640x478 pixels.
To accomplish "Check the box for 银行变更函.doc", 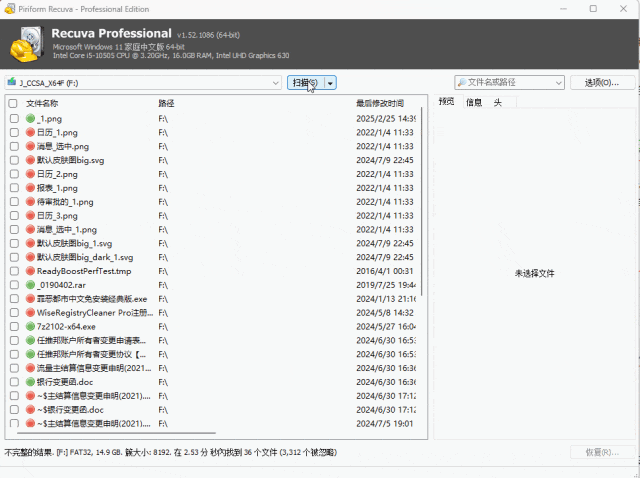I will coord(14,382).
